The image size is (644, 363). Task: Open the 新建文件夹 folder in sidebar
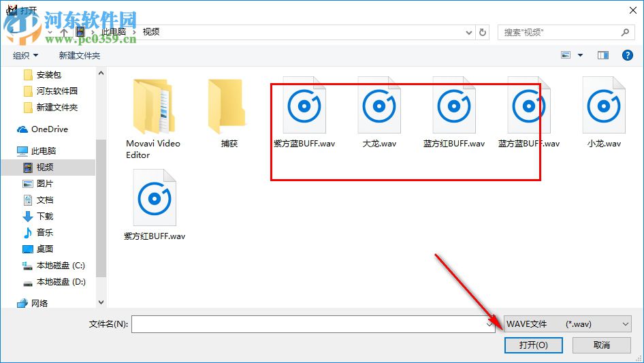click(x=50, y=108)
